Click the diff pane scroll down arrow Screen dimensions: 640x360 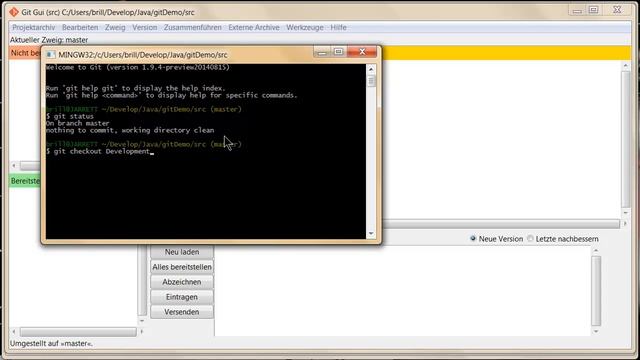pyautogui.click(x=626, y=213)
